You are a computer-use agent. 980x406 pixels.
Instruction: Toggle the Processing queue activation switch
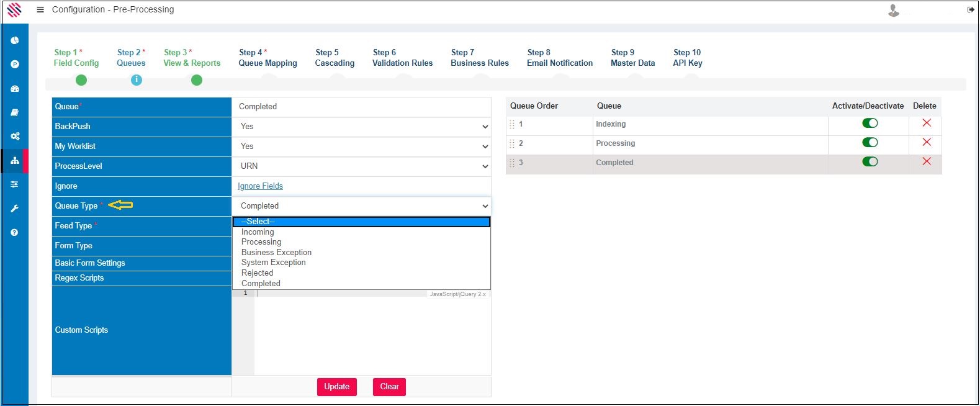870,143
